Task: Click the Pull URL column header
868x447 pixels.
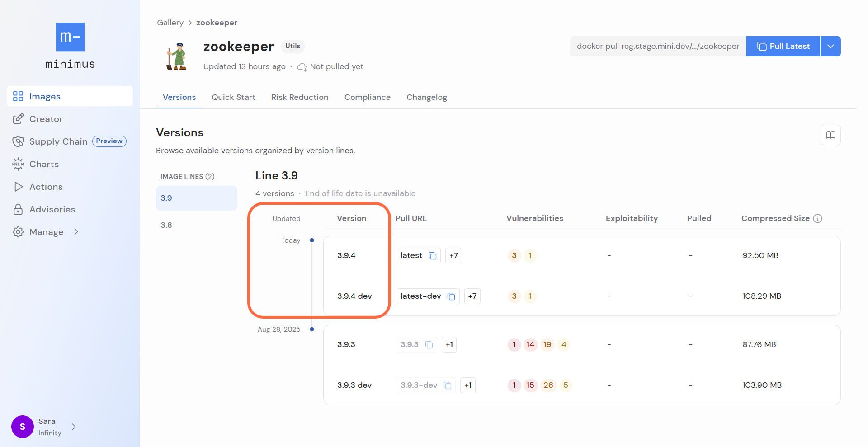Action: coord(411,218)
